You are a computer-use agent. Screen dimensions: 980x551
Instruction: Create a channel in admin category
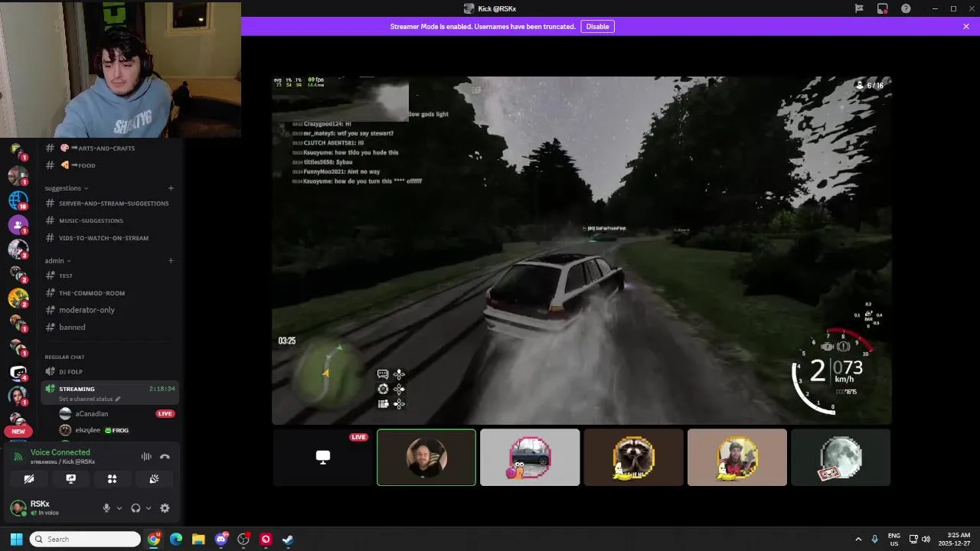click(171, 261)
